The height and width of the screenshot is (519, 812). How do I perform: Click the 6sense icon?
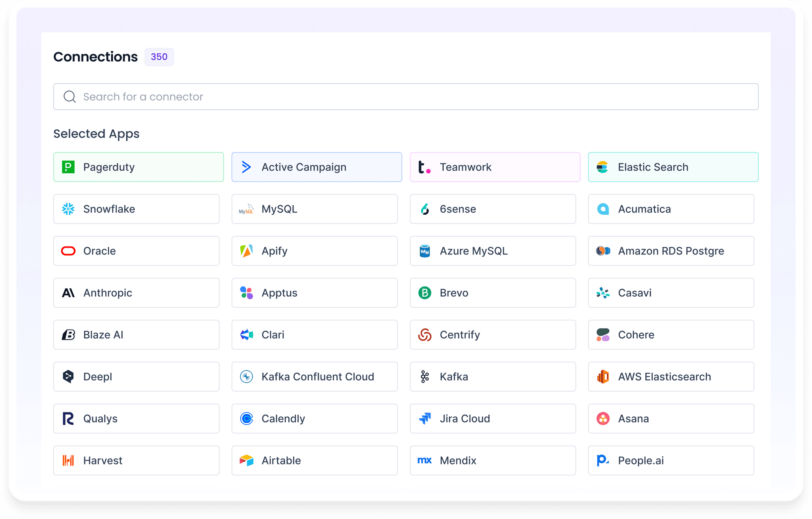(425, 209)
